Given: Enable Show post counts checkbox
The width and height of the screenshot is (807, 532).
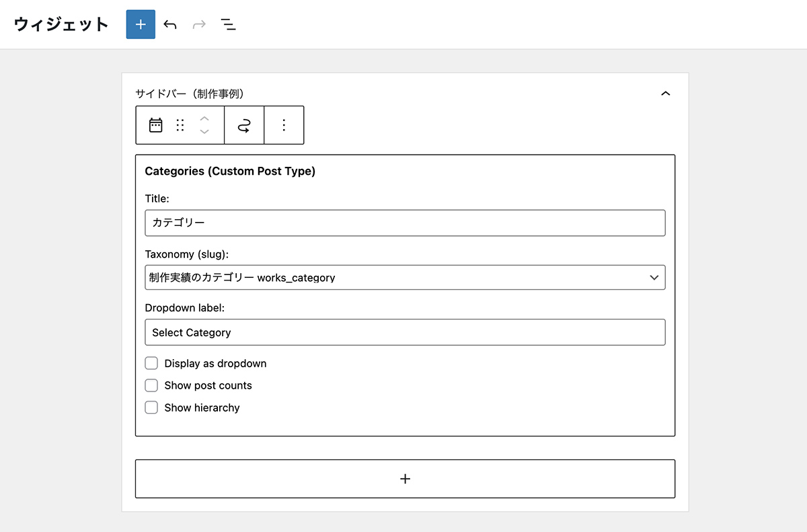Looking at the screenshot, I should 151,385.
